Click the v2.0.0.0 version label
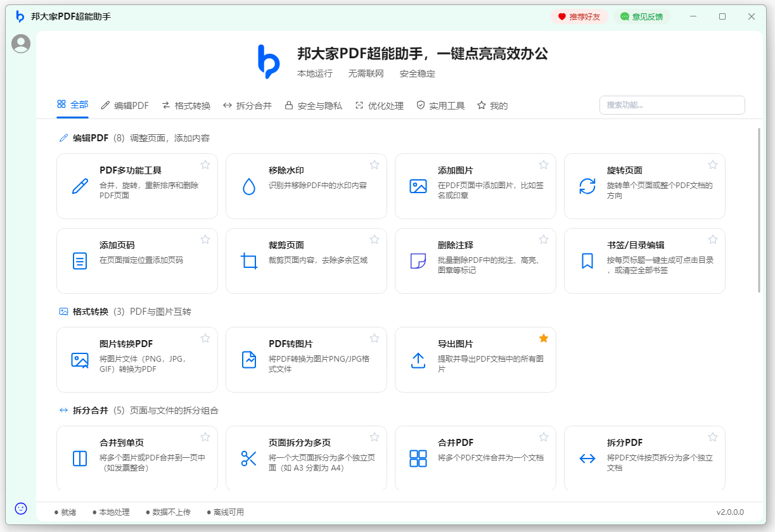 coord(730,512)
